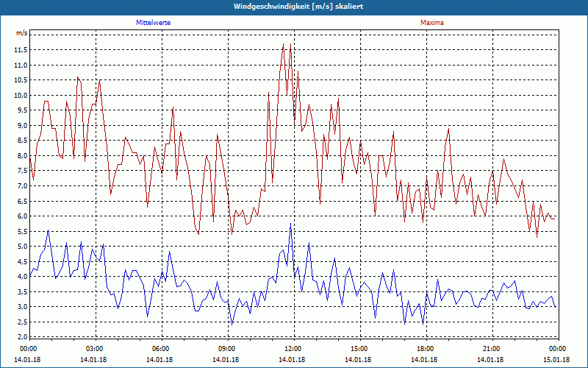Select the 10,5 y-axis value
The width and height of the screenshot is (588, 368).
tap(21, 80)
